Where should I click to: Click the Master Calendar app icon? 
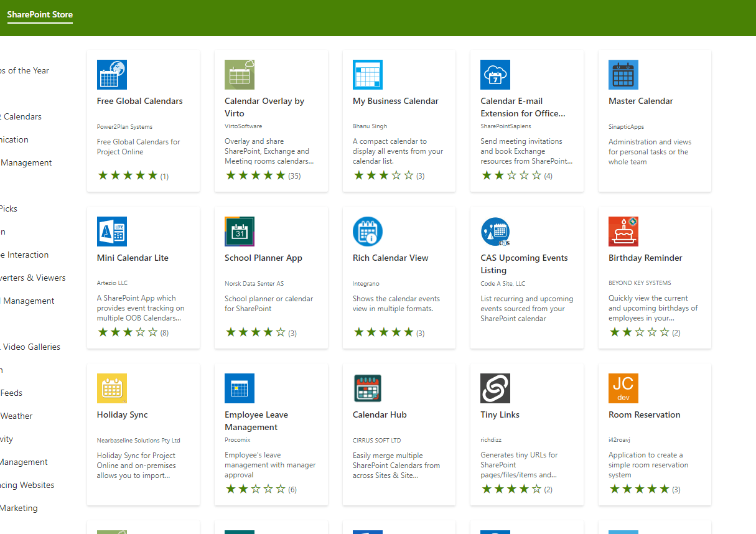tap(623, 75)
